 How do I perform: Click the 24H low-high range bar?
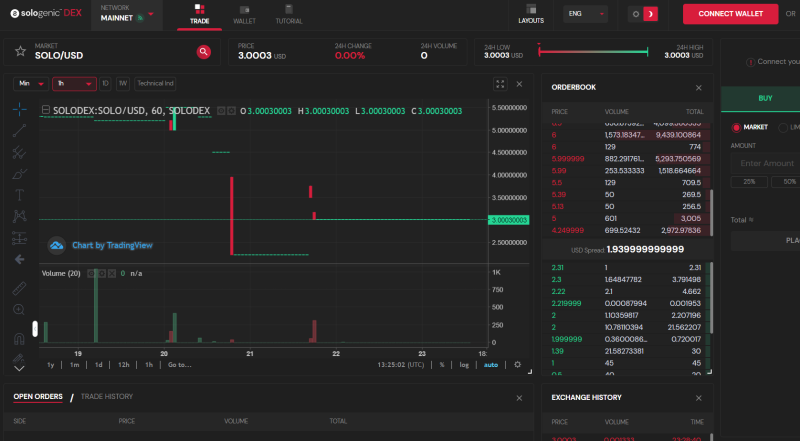point(593,52)
